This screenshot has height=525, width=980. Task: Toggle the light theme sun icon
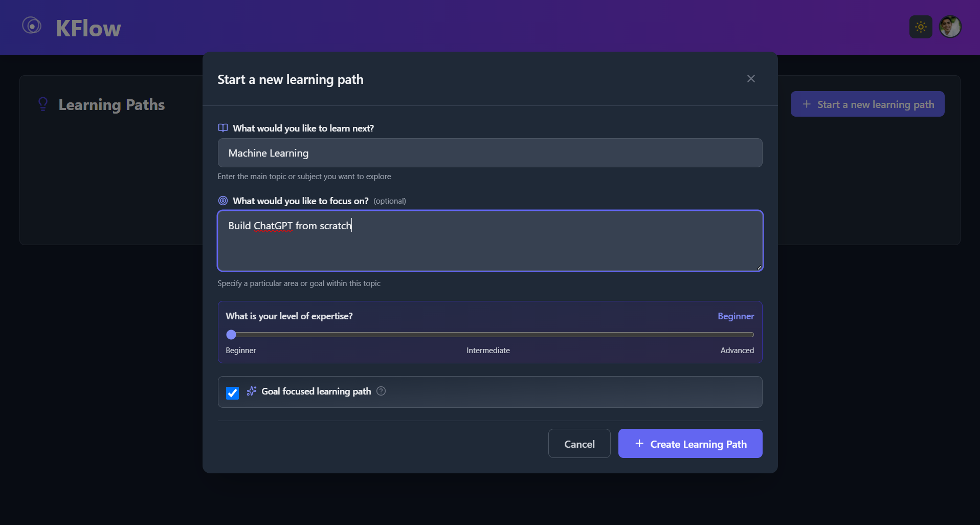coord(920,27)
